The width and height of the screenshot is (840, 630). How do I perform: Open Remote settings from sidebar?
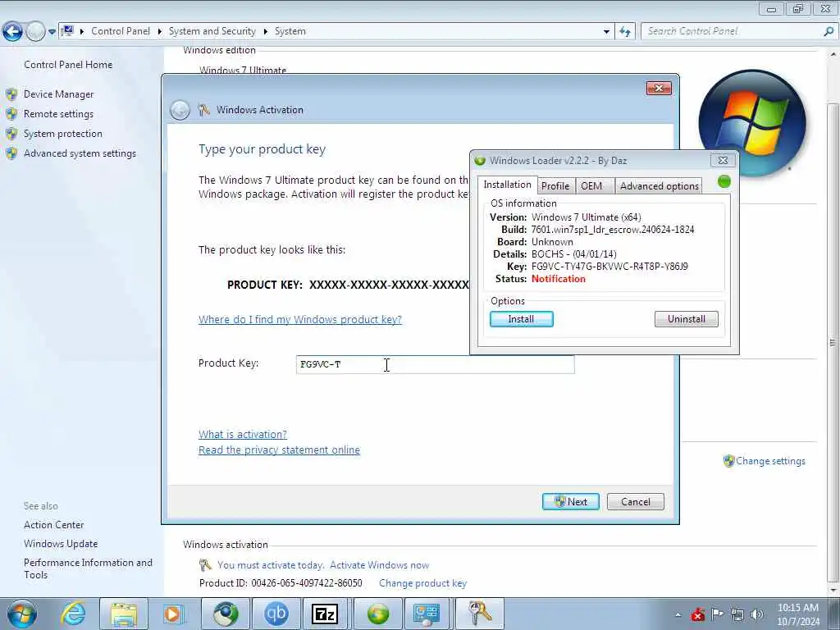pyautogui.click(x=58, y=114)
